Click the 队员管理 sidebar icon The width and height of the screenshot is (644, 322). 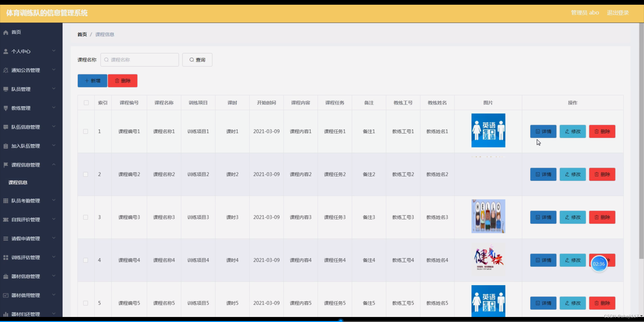point(5,89)
